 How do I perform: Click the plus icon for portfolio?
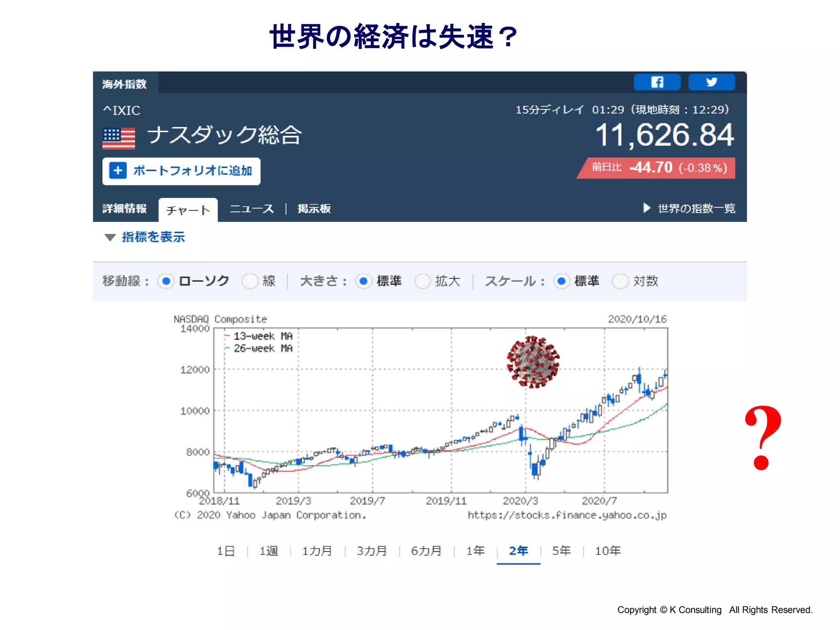pyautogui.click(x=118, y=171)
